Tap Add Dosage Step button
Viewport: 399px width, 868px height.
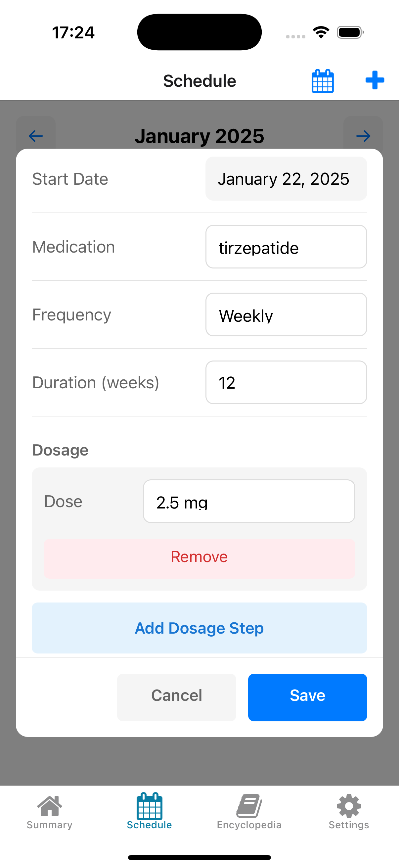coord(199,628)
